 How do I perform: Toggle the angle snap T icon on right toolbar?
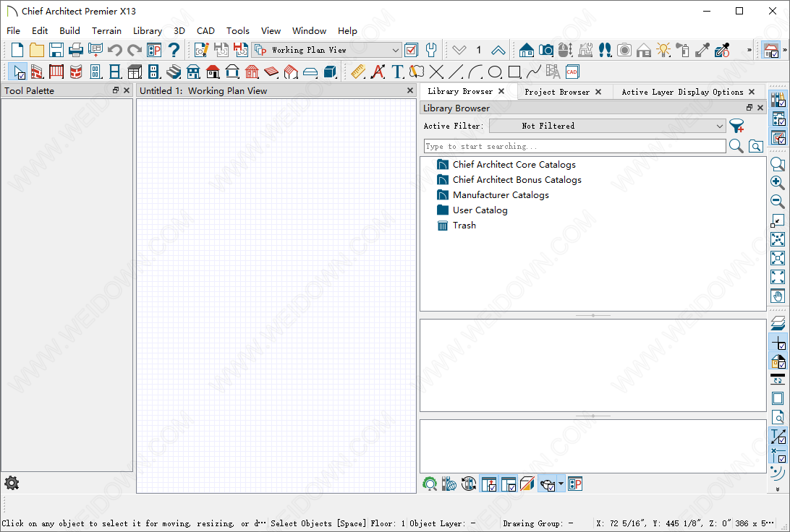(778, 437)
